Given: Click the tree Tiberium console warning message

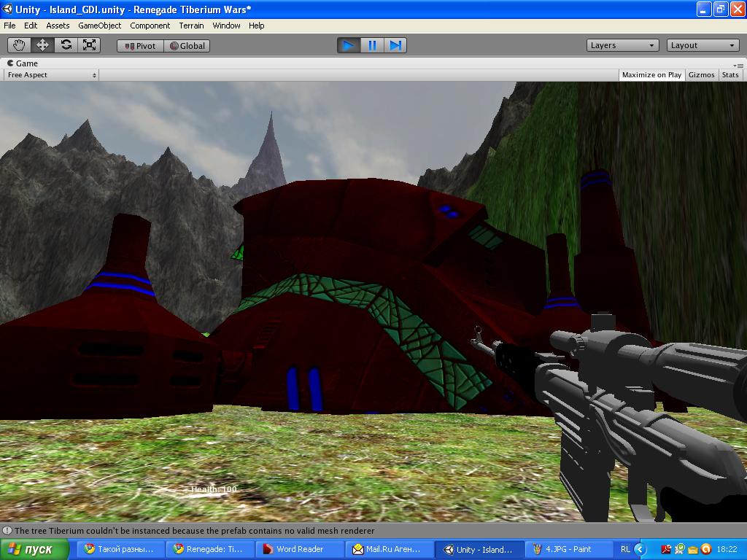Looking at the screenshot, I should [194, 531].
